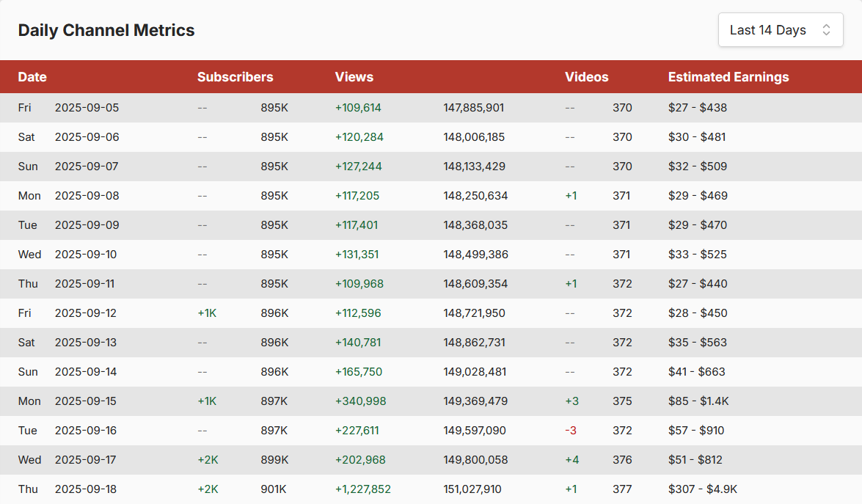
Task: Click earnings $41 - $663
Action: [x=697, y=371]
